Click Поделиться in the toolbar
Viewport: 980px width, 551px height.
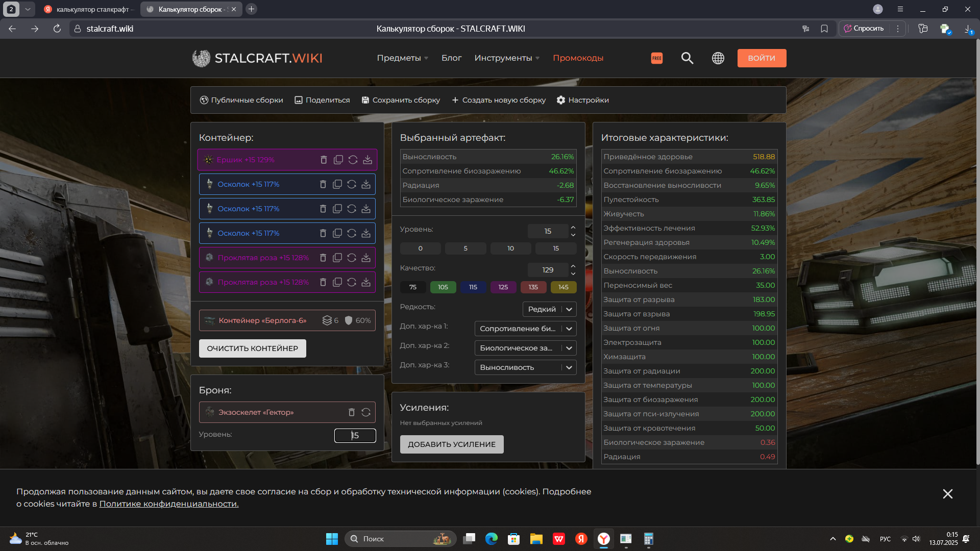tap(322, 100)
